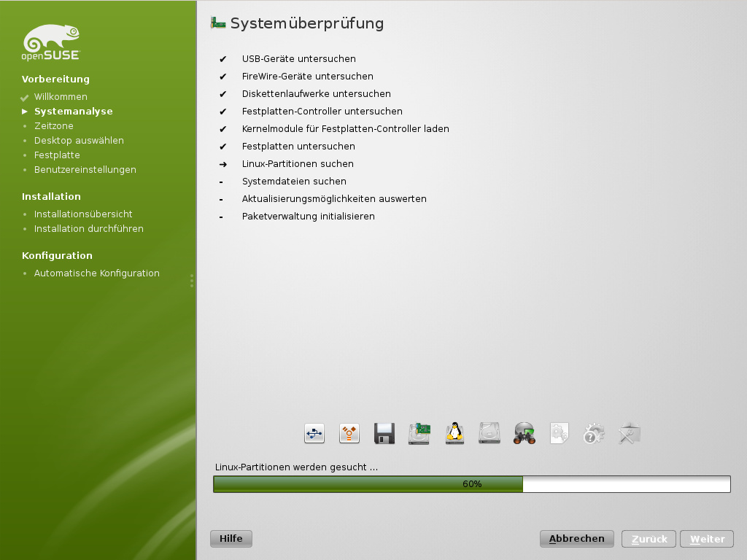This screenshot has width=747, height=560.
Task: Click checkmark beside Festplatten-Controller untersuchen
Action: pos(222,112)
